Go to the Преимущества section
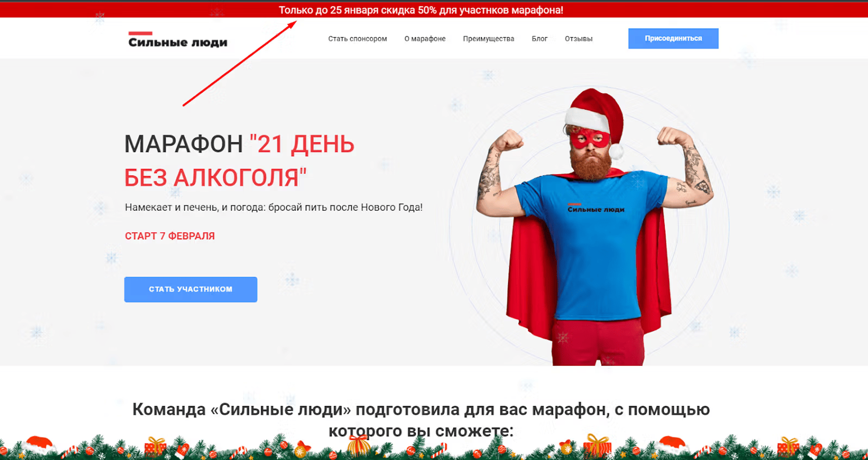Viewport: 868px width, 460px height. coord(489,39)
